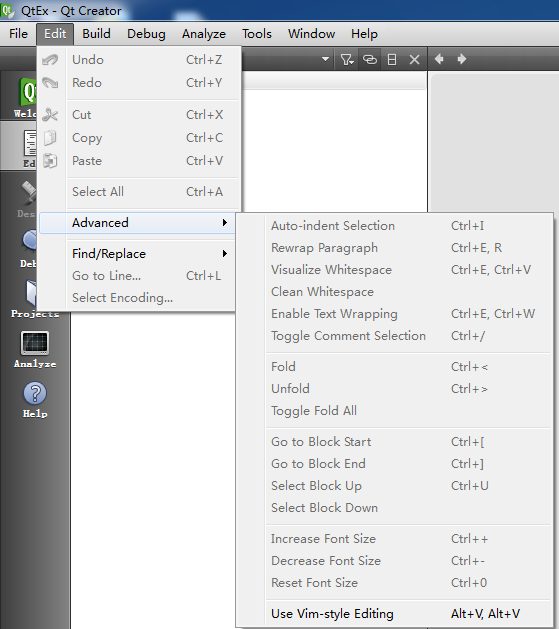
Task: Click Unfold in Advanced submenu
Action: tap(395, 389)
